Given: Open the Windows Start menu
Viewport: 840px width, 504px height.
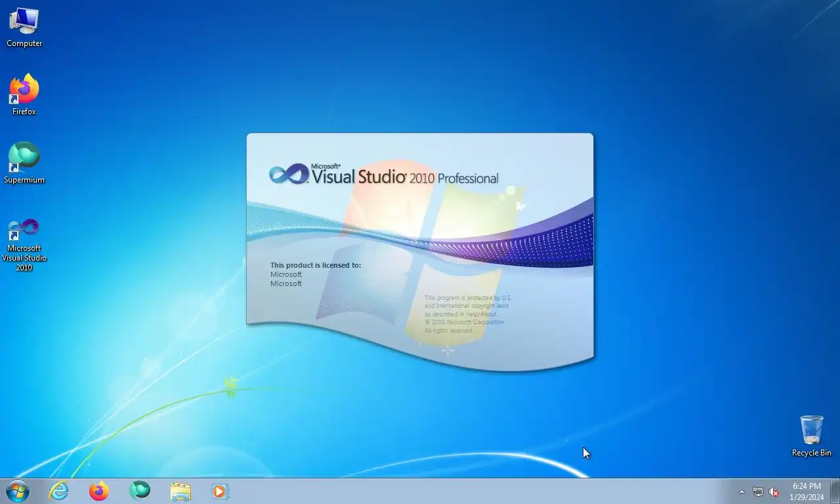Looking at the screenshot, I should [18, 491].
